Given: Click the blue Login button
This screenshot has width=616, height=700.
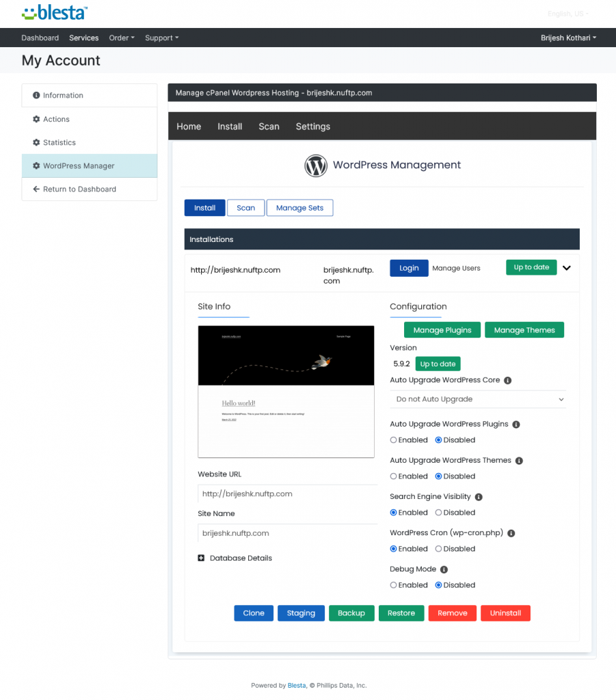Looking at the screenshot, I should click(409, 268).
